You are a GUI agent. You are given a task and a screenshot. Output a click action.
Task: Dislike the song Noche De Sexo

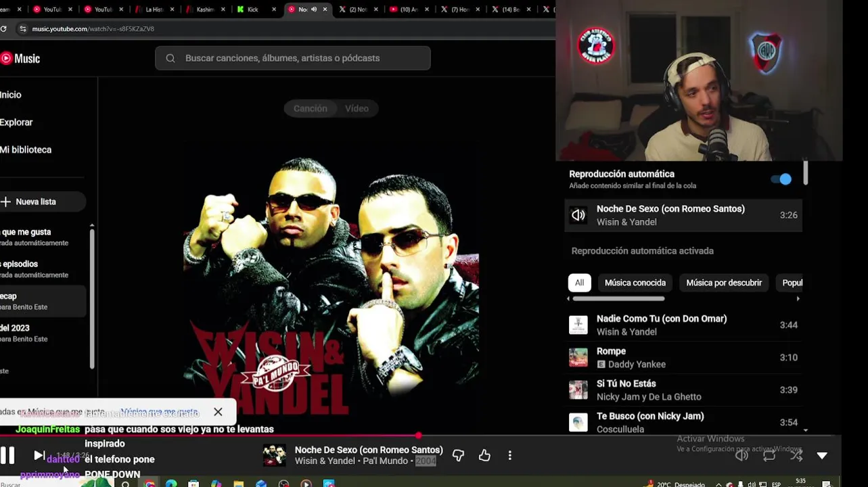tap(458, 455)
